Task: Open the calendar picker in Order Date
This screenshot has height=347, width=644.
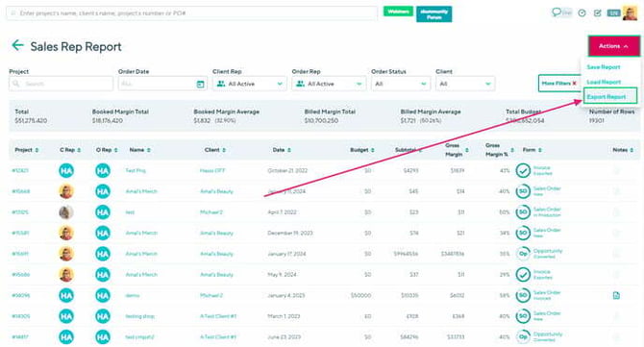Action: point(201,84)
